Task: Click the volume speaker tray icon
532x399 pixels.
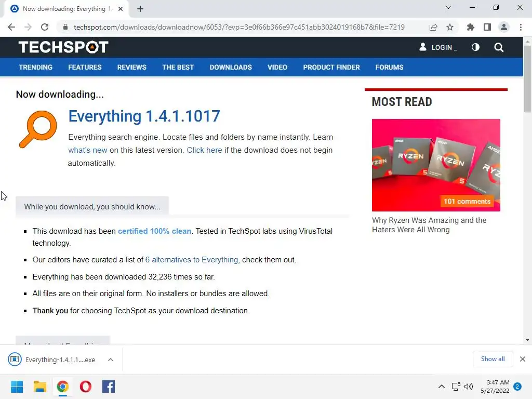Action: tap(469, 387)
